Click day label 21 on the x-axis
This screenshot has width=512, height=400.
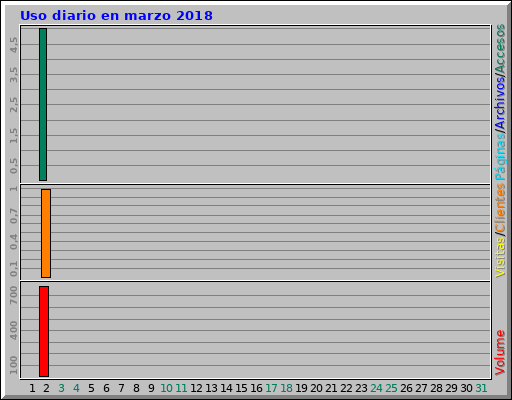331,388
